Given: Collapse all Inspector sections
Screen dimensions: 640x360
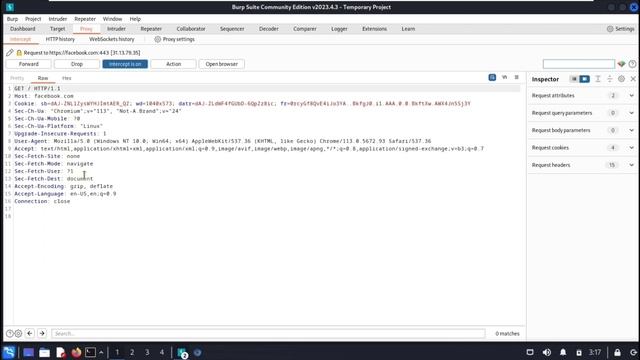Looking at the screenshot, I should (x=609, y=79).
